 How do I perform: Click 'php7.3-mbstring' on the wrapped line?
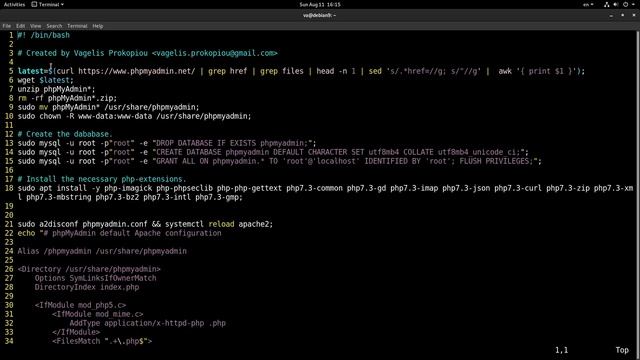tap(59, 197)
